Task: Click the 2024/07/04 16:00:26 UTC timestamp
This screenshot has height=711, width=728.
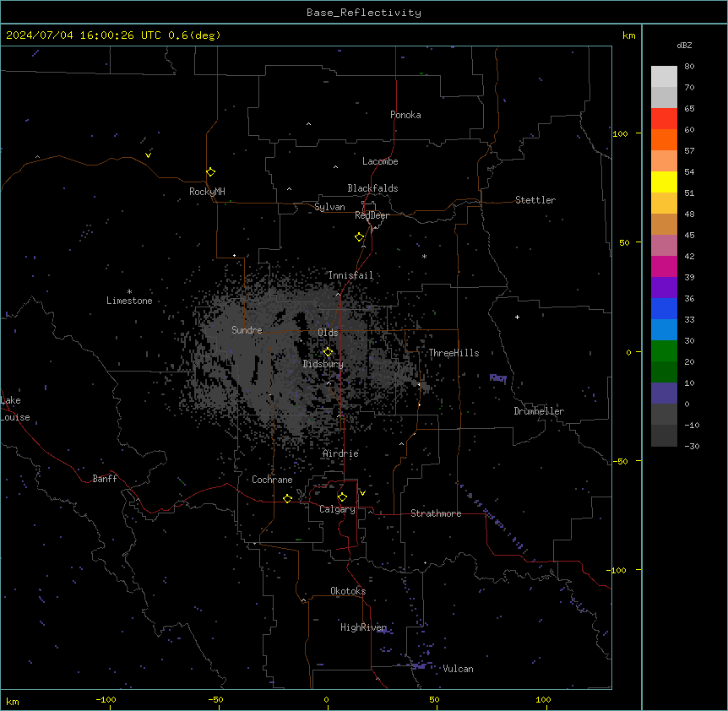Action: coord(84,35)
